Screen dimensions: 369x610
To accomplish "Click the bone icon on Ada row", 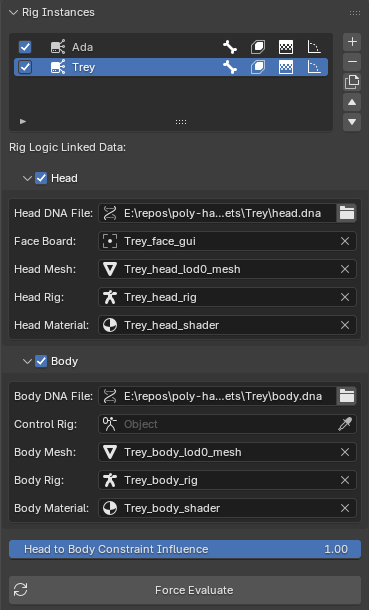I will click(230, 47).
